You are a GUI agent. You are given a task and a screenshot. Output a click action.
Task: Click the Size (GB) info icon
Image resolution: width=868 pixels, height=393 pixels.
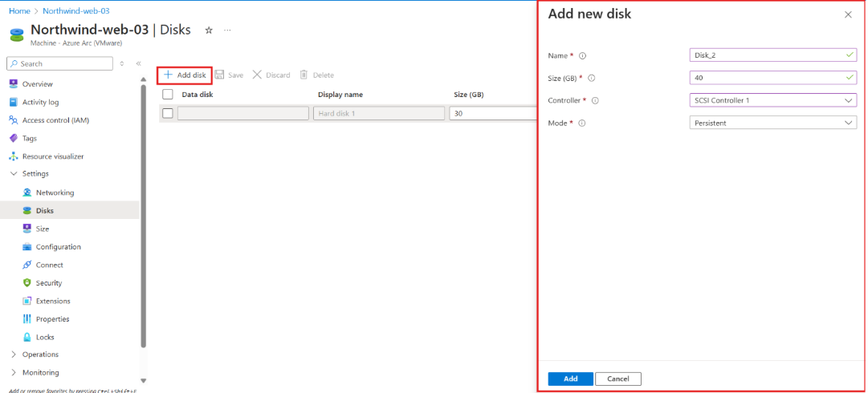click(x=592, y=79)
